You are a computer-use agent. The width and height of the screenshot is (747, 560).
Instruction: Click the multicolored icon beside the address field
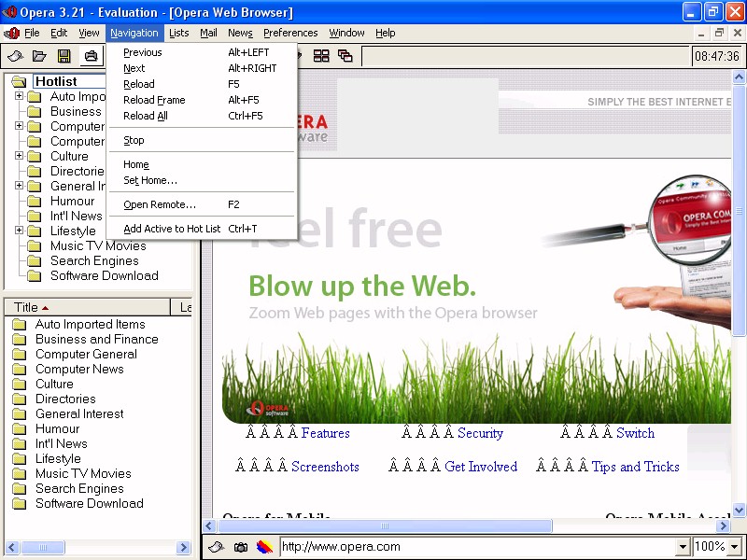point(264,547)
